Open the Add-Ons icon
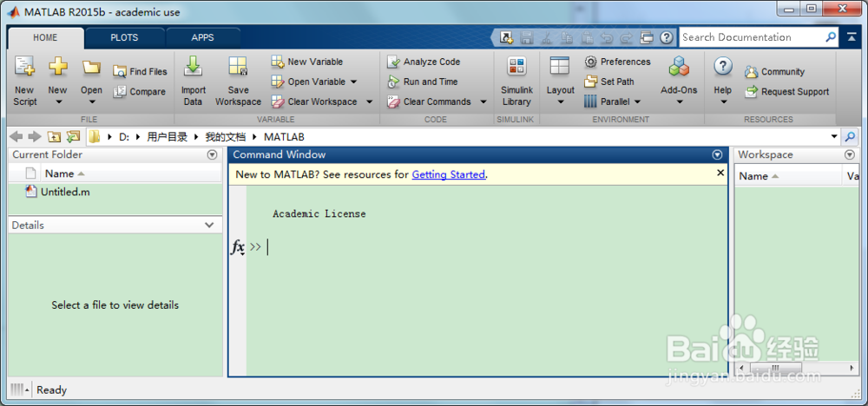 [x=679, y=67]
